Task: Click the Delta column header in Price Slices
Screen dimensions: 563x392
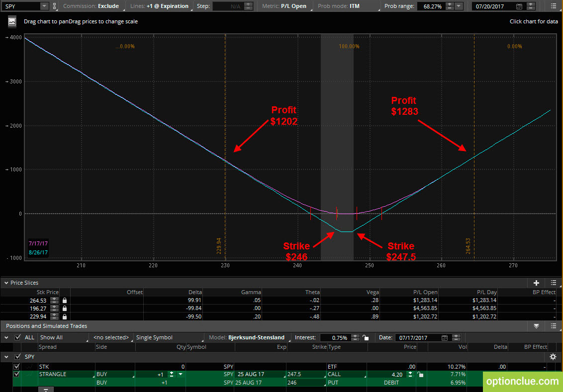Action: 195,292
